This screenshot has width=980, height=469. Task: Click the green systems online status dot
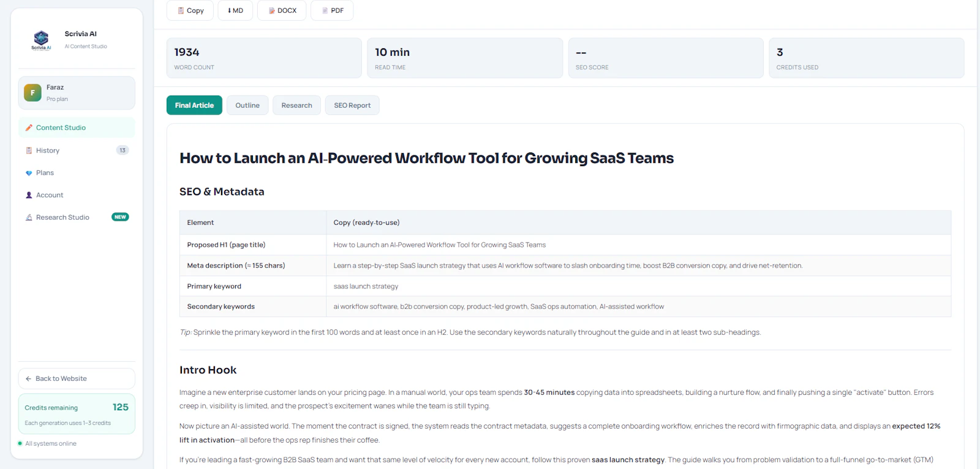tap(20, 444)
